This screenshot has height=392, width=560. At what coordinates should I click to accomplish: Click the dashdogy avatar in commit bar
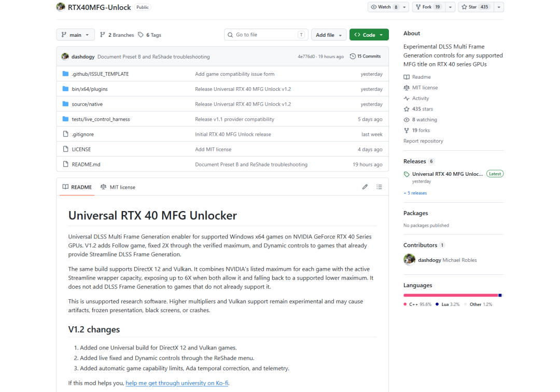[x=65, y=57]
